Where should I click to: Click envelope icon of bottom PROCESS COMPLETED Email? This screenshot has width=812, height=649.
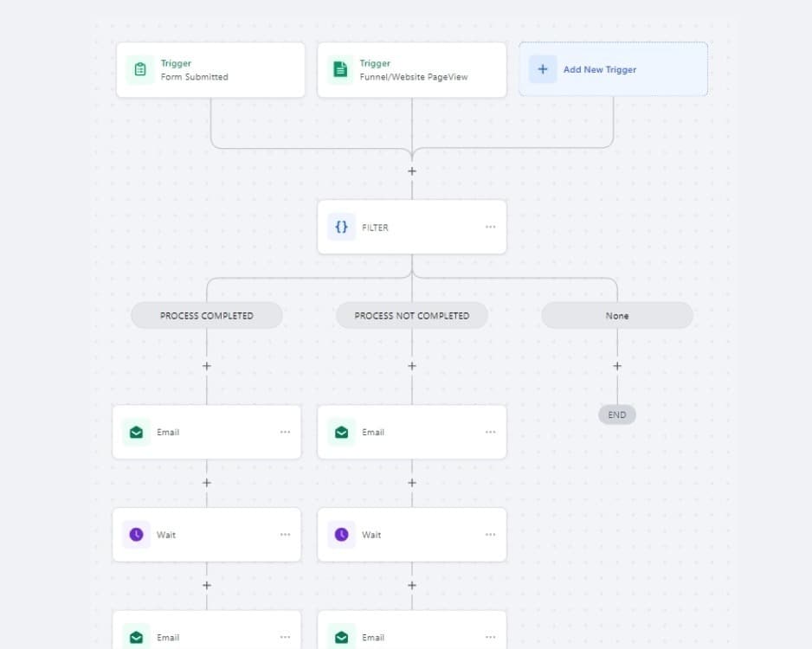pyautogui.click(x=136, y=637)
